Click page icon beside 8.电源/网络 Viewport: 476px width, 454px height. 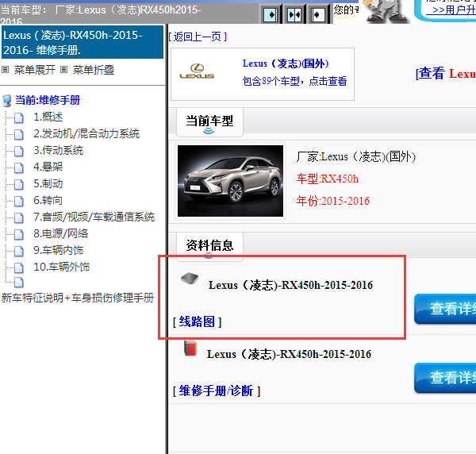coord(19,234)
